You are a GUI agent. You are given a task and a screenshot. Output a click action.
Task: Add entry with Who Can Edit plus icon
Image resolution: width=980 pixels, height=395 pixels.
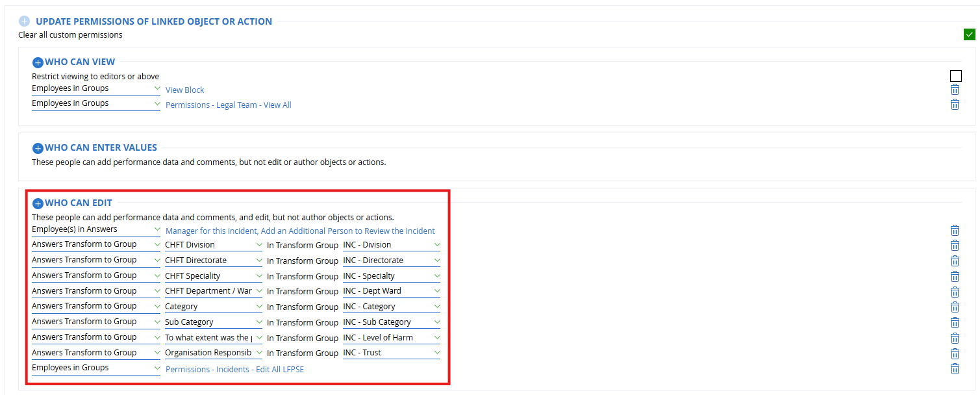click(38, 203)
